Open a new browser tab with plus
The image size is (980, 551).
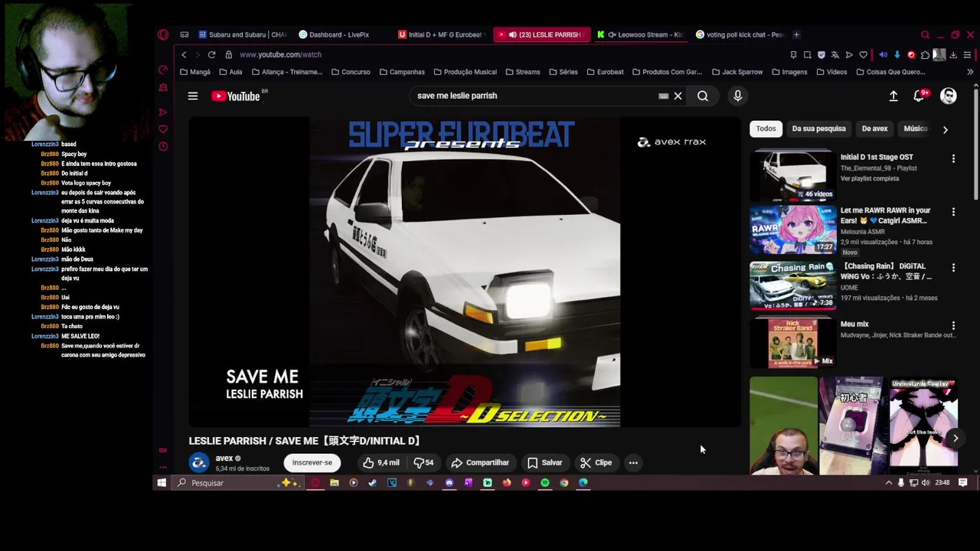796,34
